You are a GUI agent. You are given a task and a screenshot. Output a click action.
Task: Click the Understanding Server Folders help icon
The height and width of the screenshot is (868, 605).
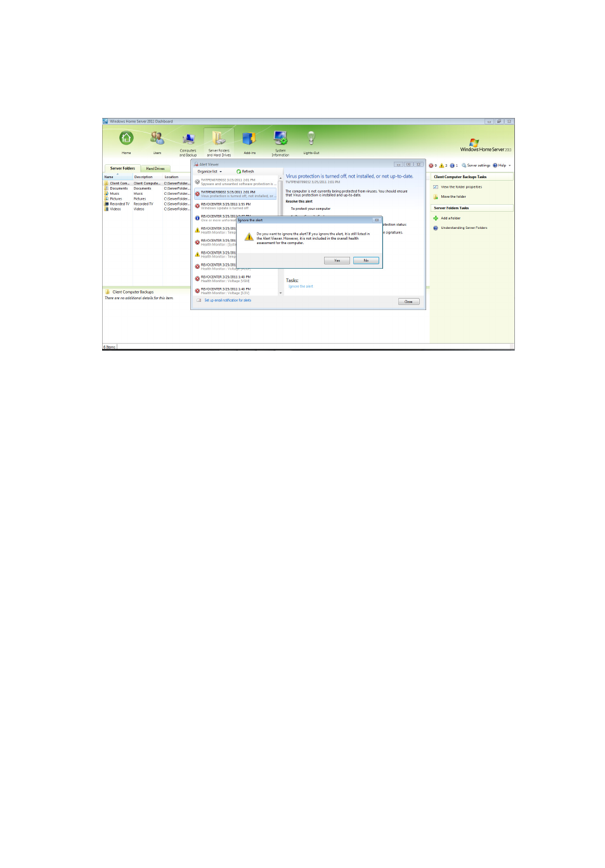[x=436, y=228]
